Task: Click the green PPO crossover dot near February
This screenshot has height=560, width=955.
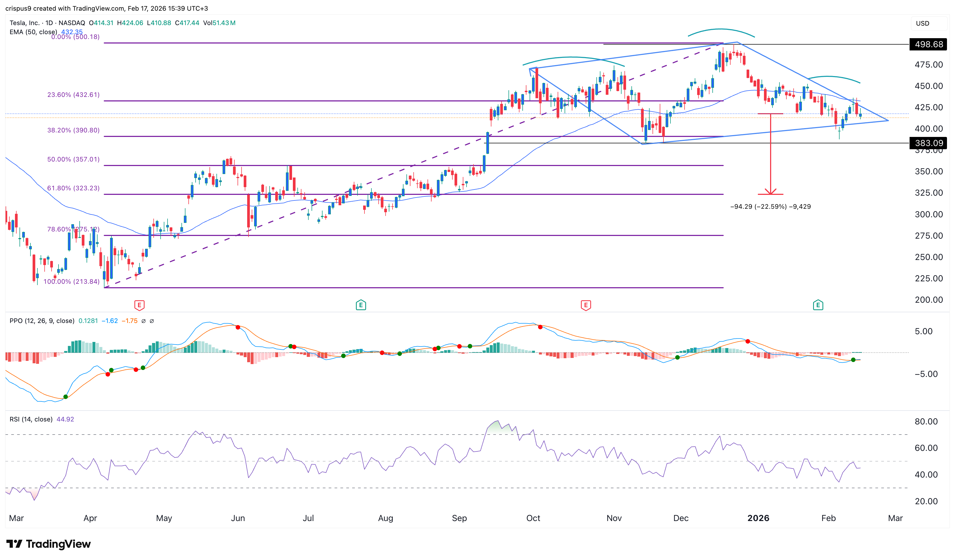Action: (x=853, y=360)
